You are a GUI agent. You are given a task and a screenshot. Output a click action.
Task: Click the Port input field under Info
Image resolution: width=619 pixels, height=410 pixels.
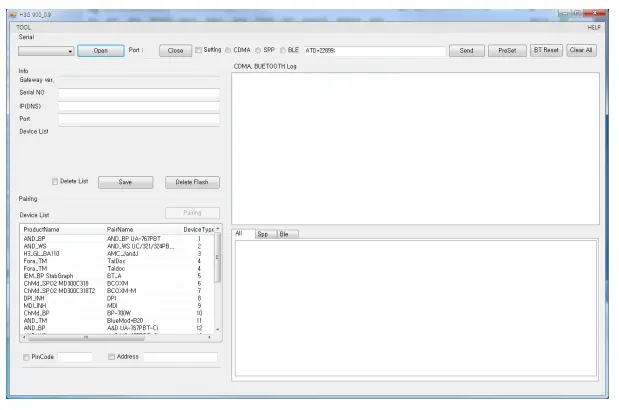[x=139, y=119]
